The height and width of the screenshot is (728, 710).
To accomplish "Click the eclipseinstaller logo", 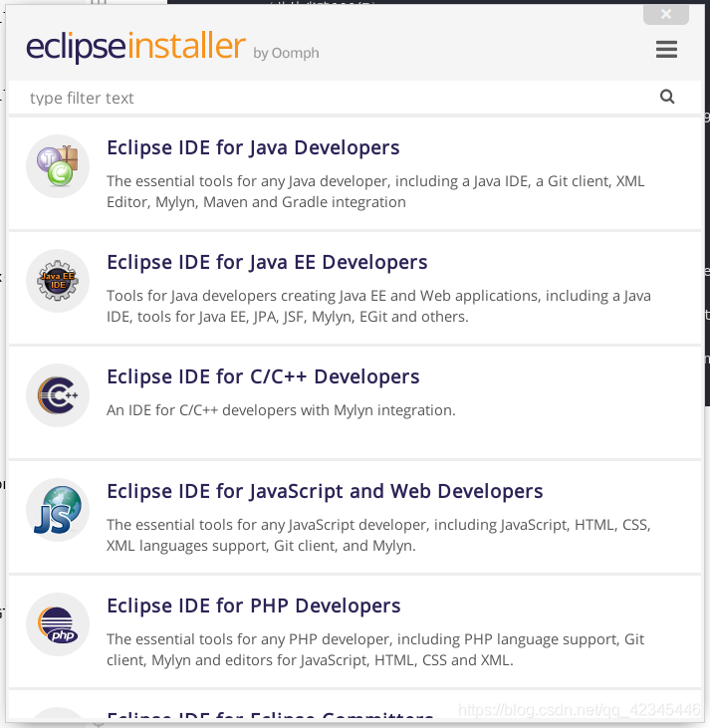I will point(135,47).
